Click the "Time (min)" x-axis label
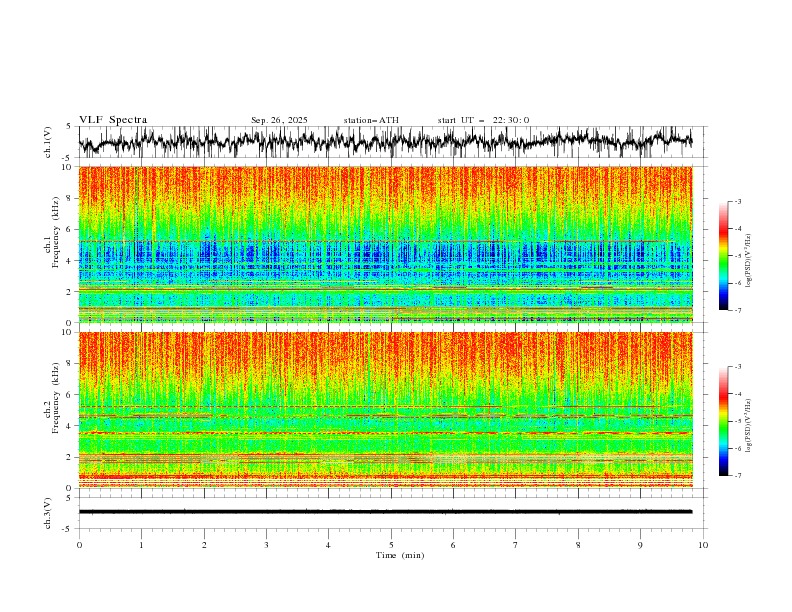This screenshot has height=612, width=792. tap(400, 555)
